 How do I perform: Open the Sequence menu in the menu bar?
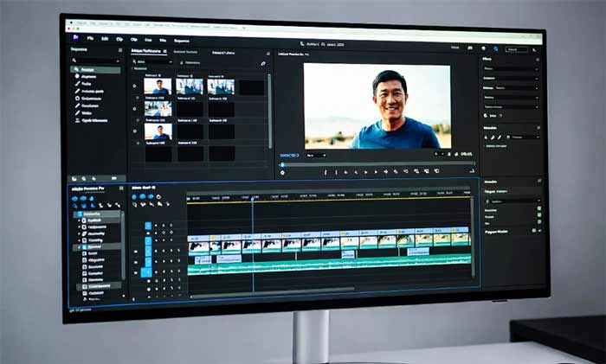pyautogui.click(x=182, y=40)
